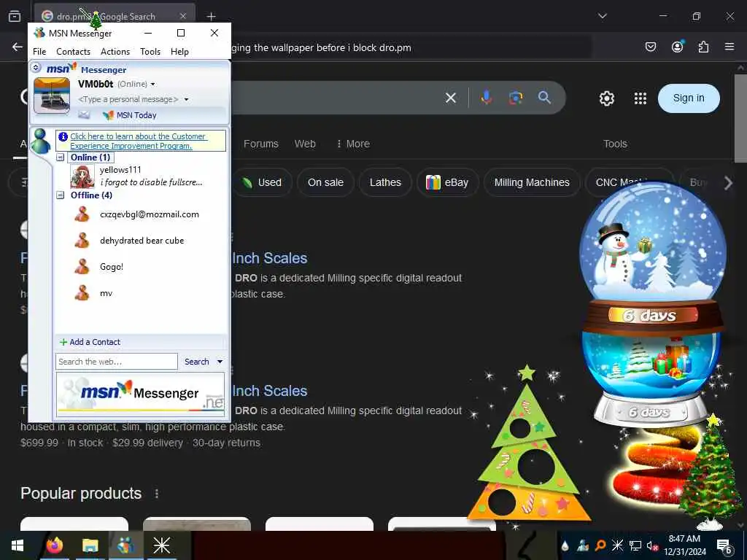The image size is (747, 560).
Task: Click VM0b0t's display picture
Action: [52, 96]
